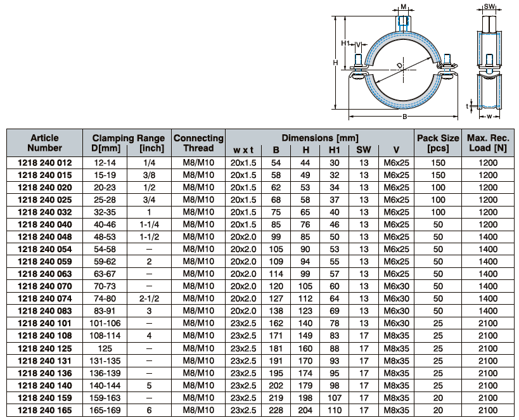Image resolution: width=519 pixels, height=420 pixels.
Task: Click the w dimension label under the side view
Action: click(489, 117)
